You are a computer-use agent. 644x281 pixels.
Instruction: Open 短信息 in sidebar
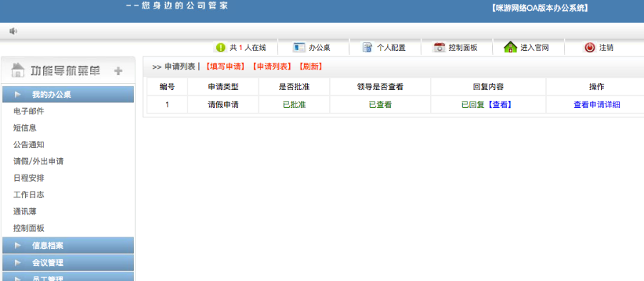24,128
